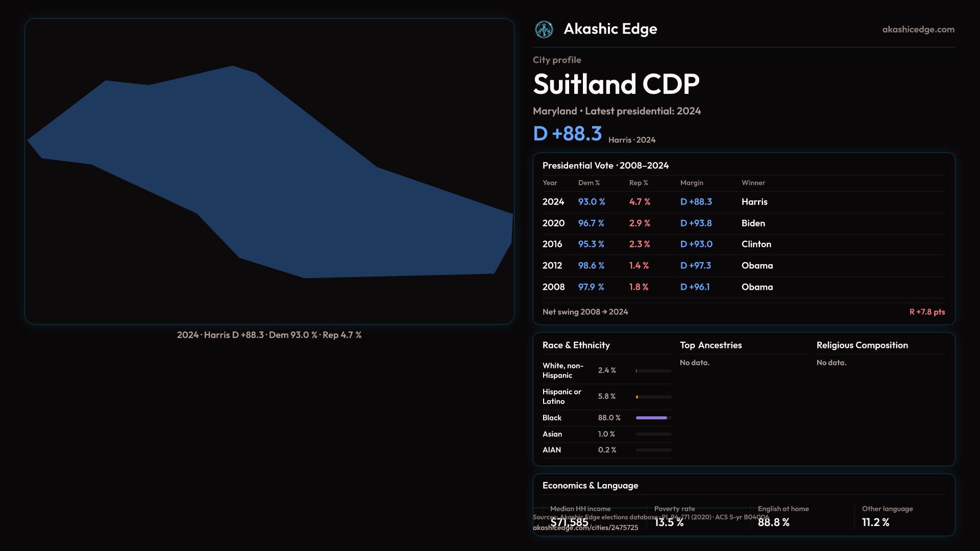The width and height of the screenshot is (980, 551).
Task: Click the Winner column header
Action: coord(753,183)
